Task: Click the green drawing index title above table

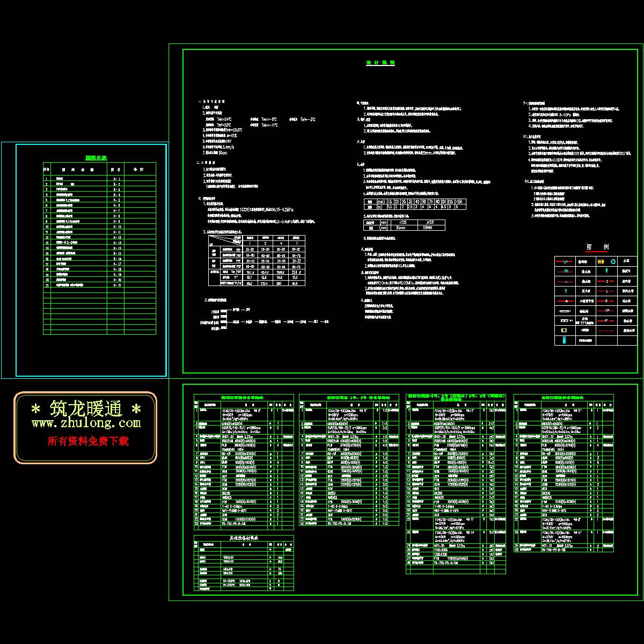Action: [x=97, y=157]
